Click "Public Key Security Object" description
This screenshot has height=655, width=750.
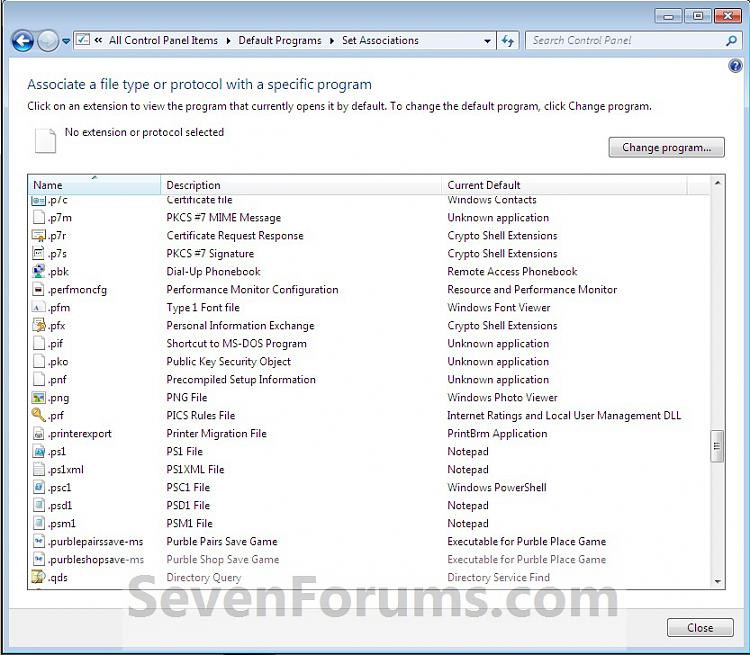tap(229, 362)
